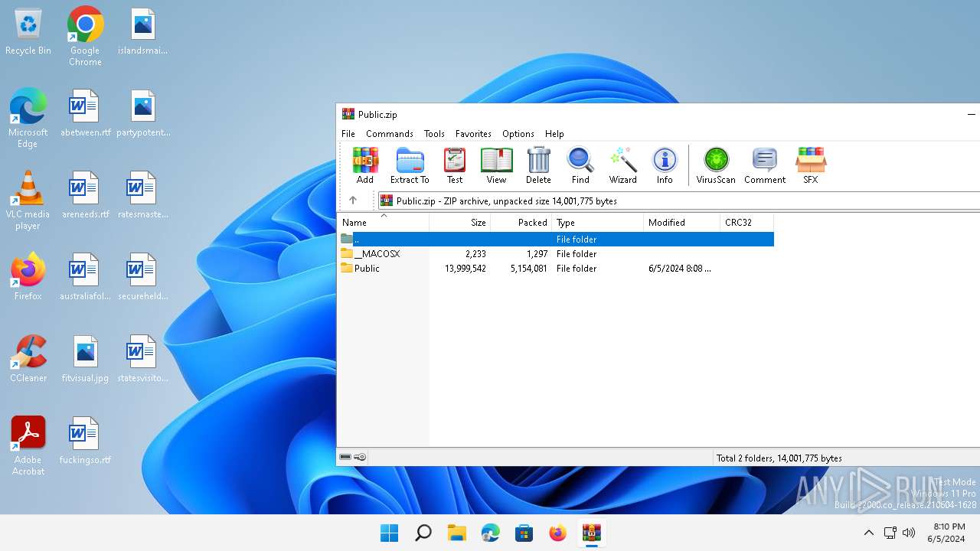Viewport: 980px width, 551px height.
Task: Open Google Chrome desktop shortcut
Action: pos(85,36)
